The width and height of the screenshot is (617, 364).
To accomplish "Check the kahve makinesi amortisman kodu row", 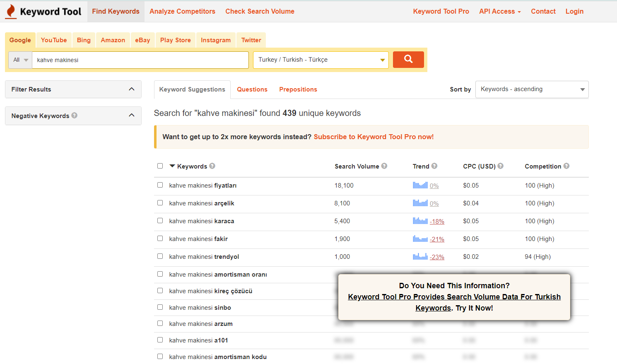I will coord(160,357).
